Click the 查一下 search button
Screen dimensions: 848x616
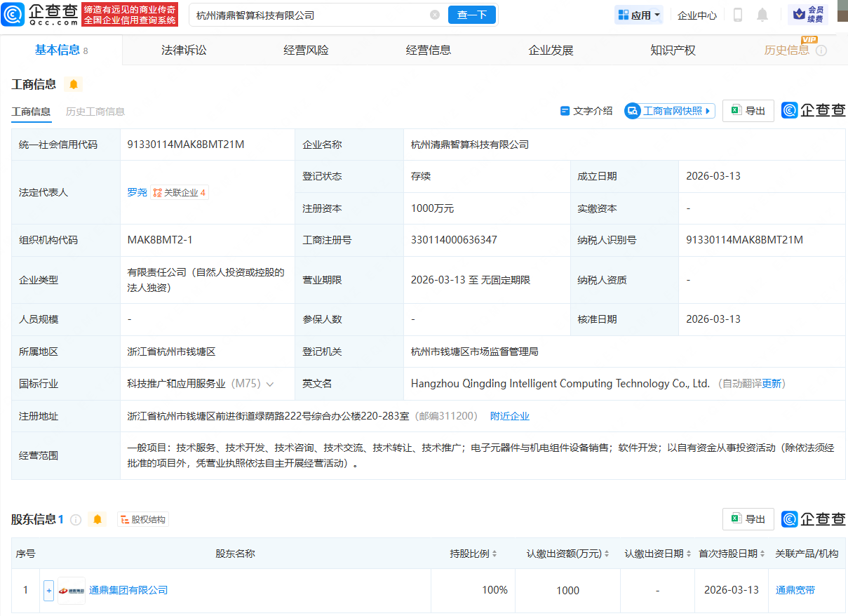click(471, 14)
